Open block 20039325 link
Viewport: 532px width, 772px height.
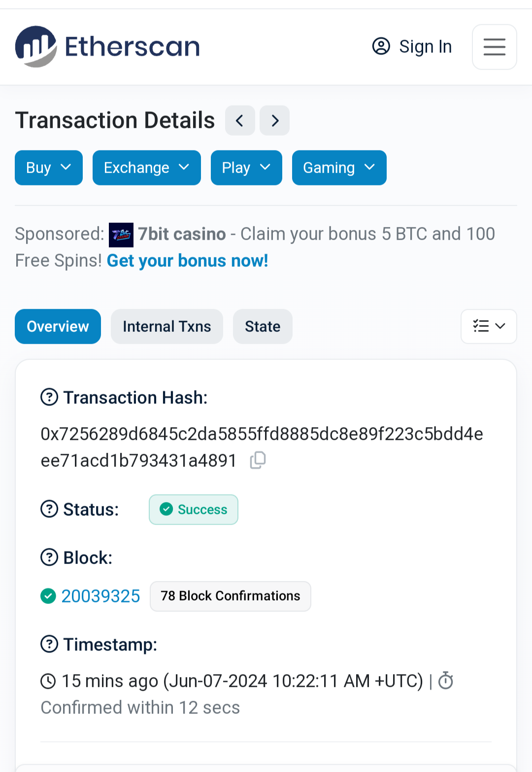100,596
